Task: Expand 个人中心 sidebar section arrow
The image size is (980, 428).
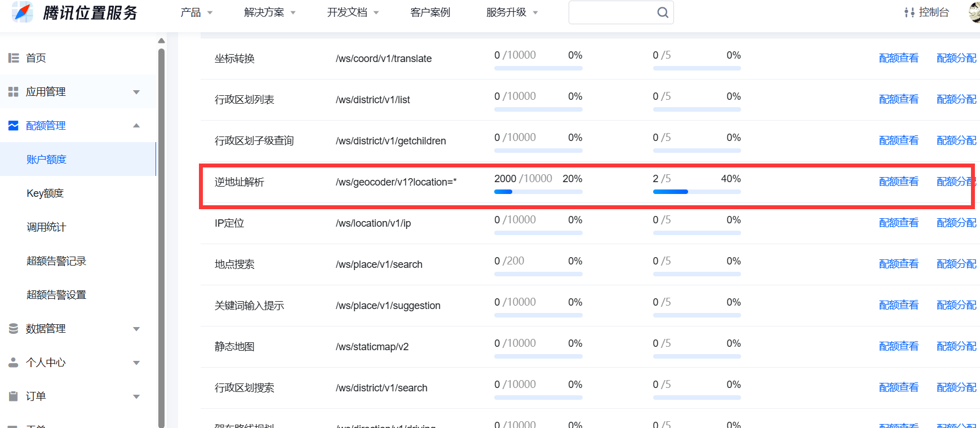Action: click(136, 363)
